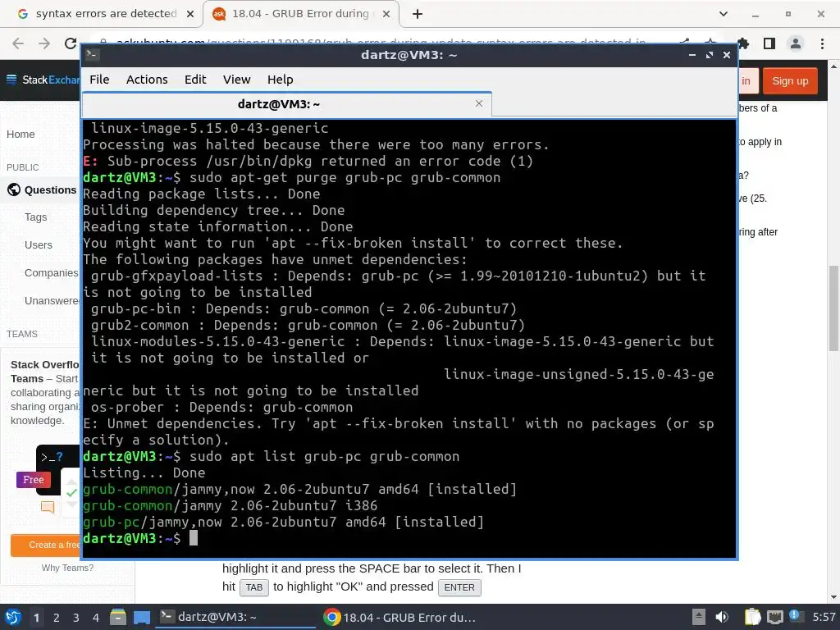Open the Lubuntu start menu icon

coord(13,617)
